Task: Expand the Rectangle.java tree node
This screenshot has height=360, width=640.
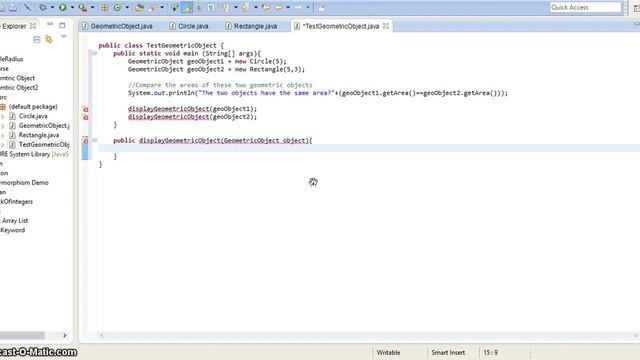Action: tap(3, 135)
